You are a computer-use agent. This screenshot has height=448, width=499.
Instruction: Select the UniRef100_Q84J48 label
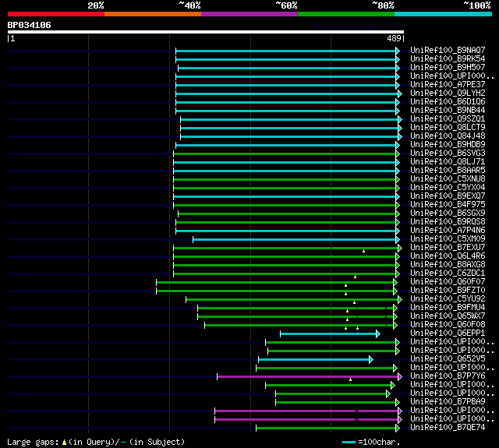point(448,136)
